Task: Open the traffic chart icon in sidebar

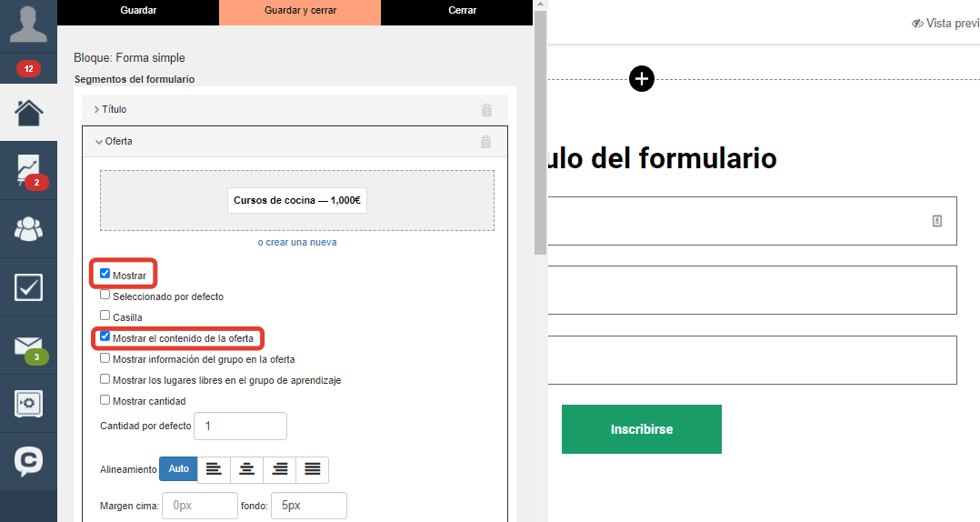Action: pyautogui.click(x=29, y=171)
